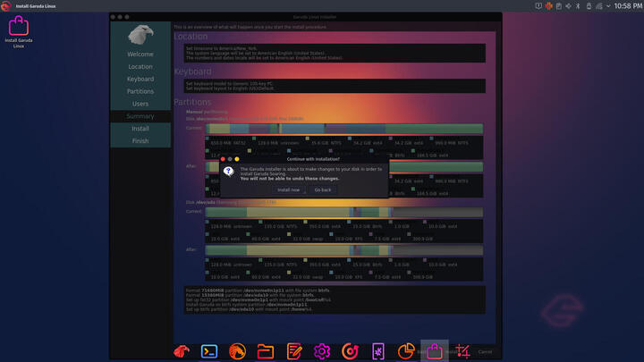The width and height of the screenshot is (644, 362).
Task: Open the purple phone dock app
Action: (377, 351)
